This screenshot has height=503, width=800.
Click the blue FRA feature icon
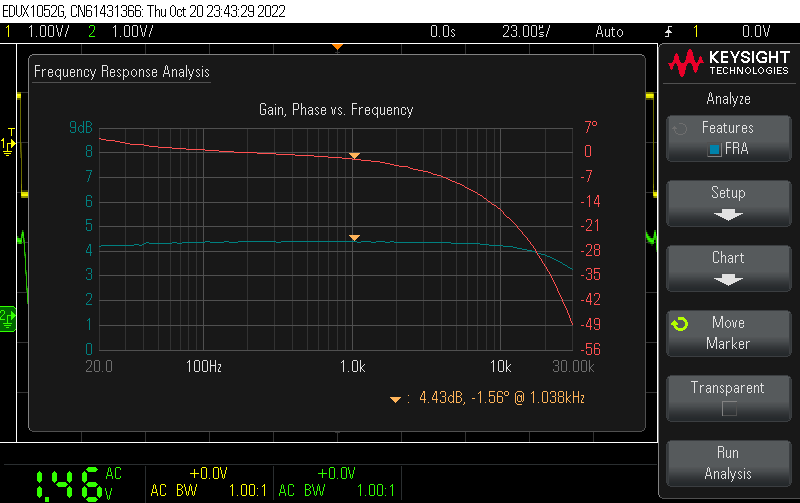pyautogui.click(x=714, y=150)
